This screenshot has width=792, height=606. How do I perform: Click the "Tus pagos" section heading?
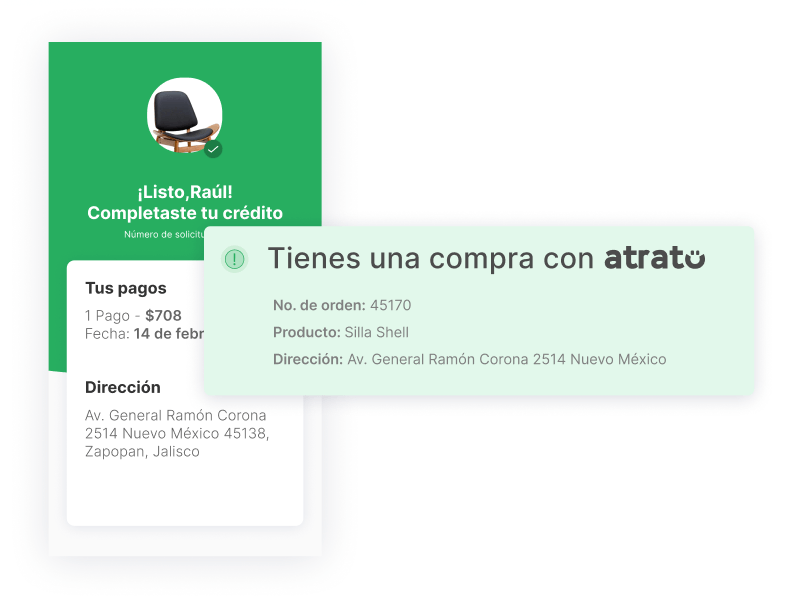[125, 288]
